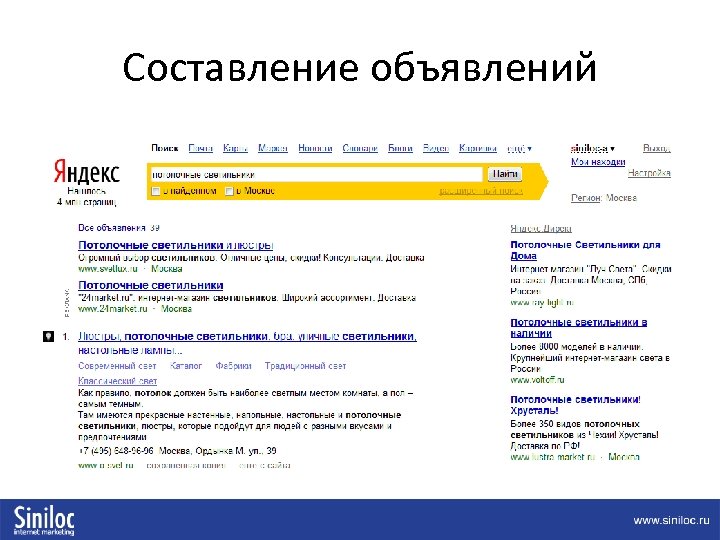The image size is (720, 540).
Task: Click the lightbulb icon beside result 1
Action: tap(48, 337)
